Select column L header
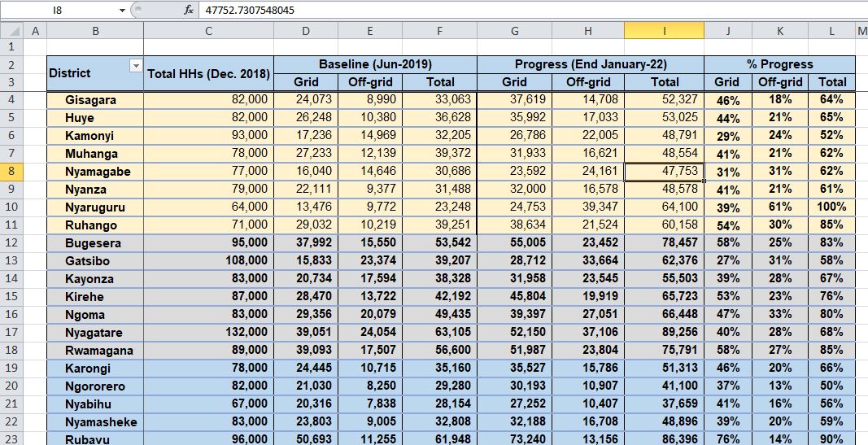 pos(831,30)
